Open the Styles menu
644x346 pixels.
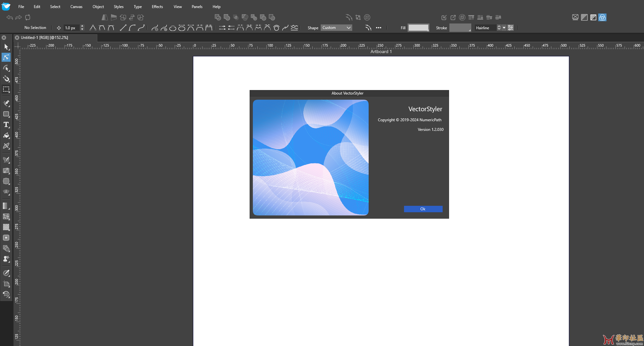click(119, 7)
